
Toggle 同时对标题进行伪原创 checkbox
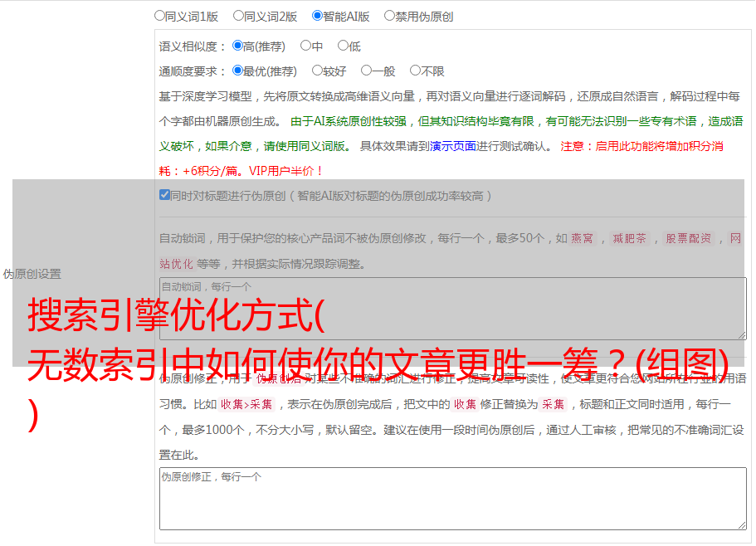pyautogui.click(x=164, y=195)
